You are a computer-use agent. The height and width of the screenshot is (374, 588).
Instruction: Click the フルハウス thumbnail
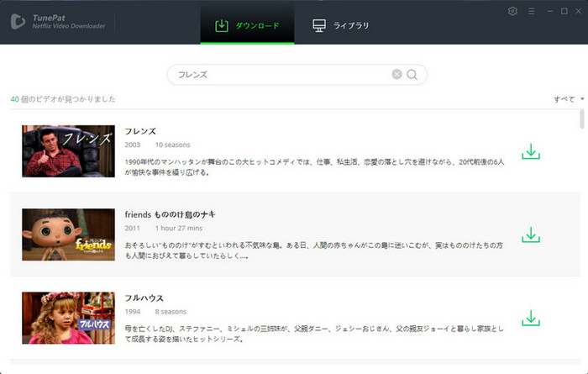(68, 318)
